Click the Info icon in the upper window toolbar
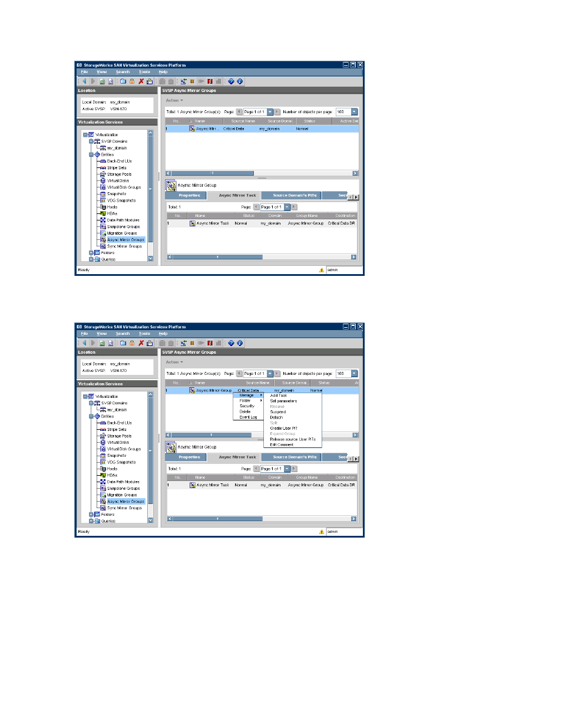Viewport: 562px width, 728px height. (240, 81)
